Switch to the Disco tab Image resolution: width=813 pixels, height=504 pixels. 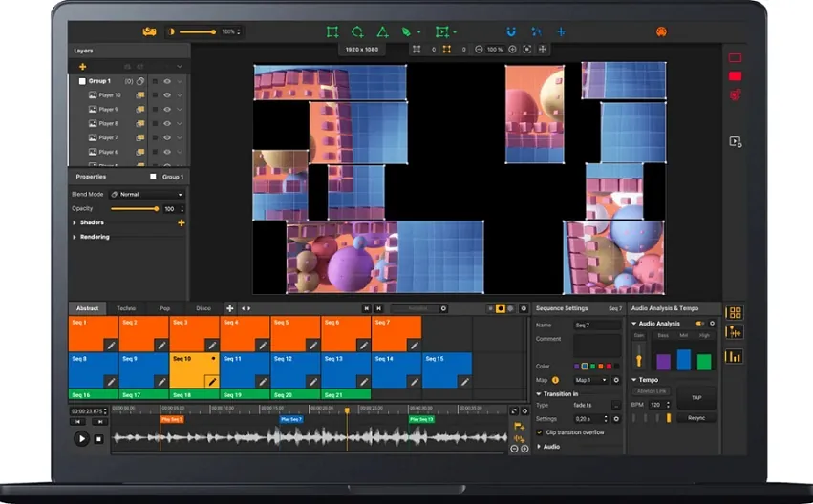[x=203, y=308]
